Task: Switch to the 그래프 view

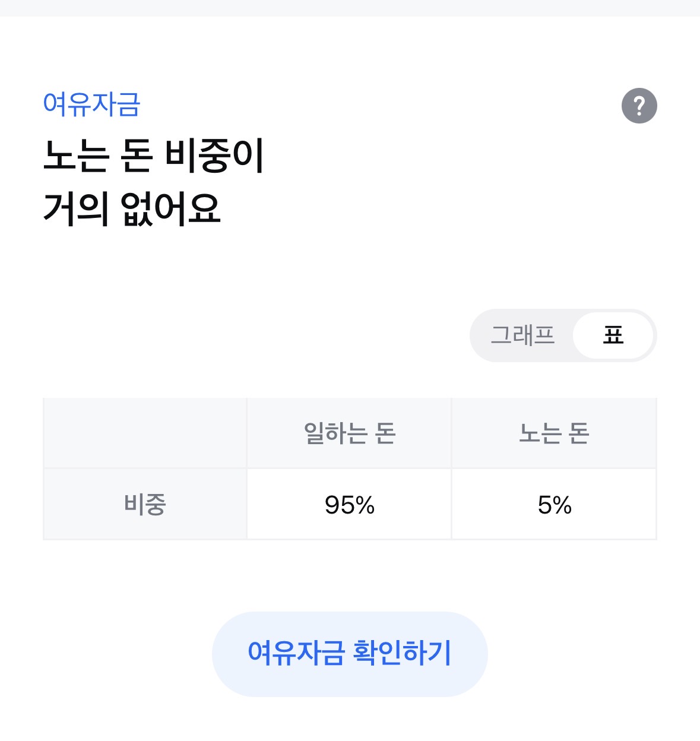Action: [522, 335]
